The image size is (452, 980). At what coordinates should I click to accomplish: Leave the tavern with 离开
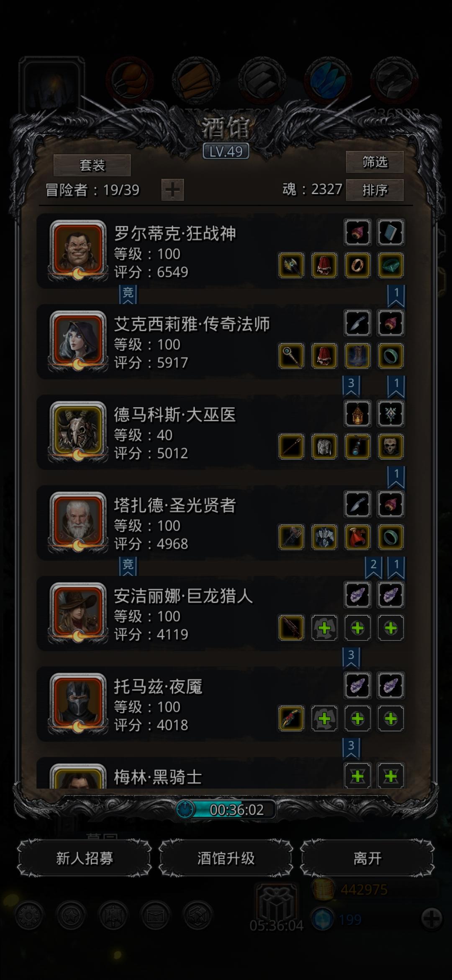click(367, 858)
